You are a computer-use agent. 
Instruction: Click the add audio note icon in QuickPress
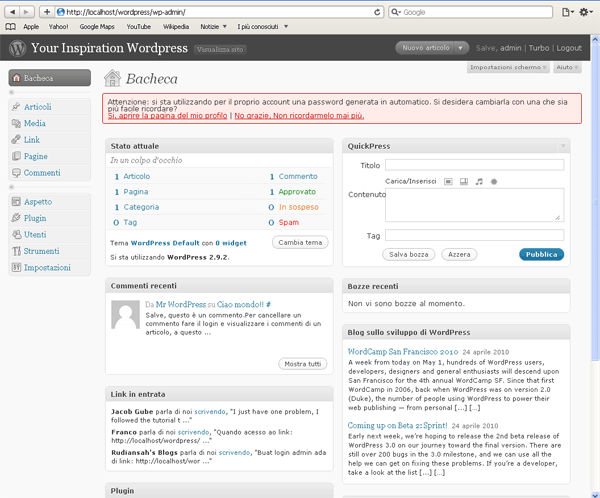point(479,181)
